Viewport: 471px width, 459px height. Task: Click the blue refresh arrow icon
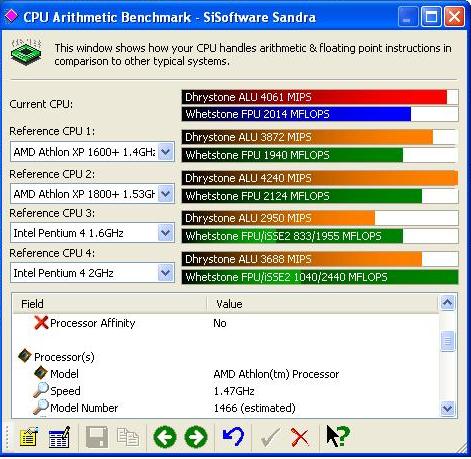click(x=233, y=437)
